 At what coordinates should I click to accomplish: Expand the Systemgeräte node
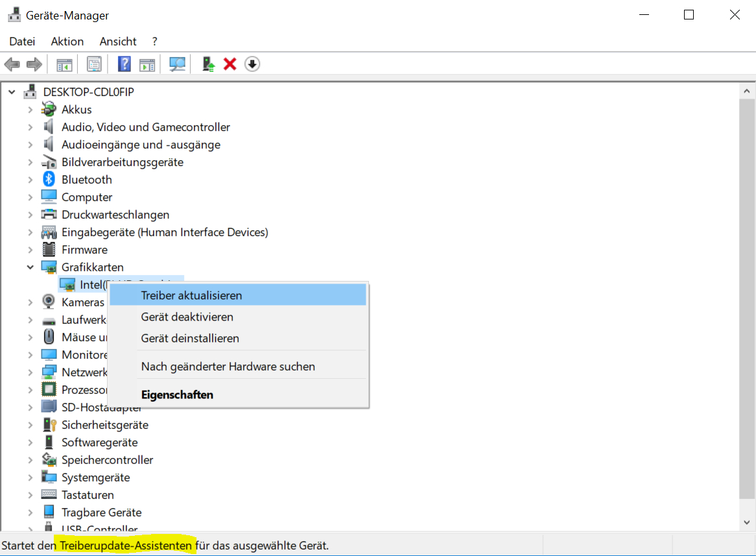point(30,477)
